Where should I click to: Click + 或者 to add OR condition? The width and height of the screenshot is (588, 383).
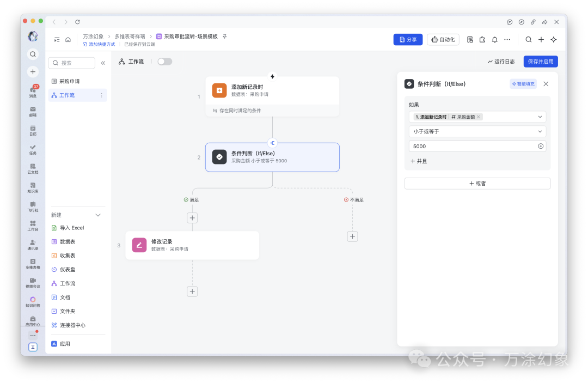[477, 184]
